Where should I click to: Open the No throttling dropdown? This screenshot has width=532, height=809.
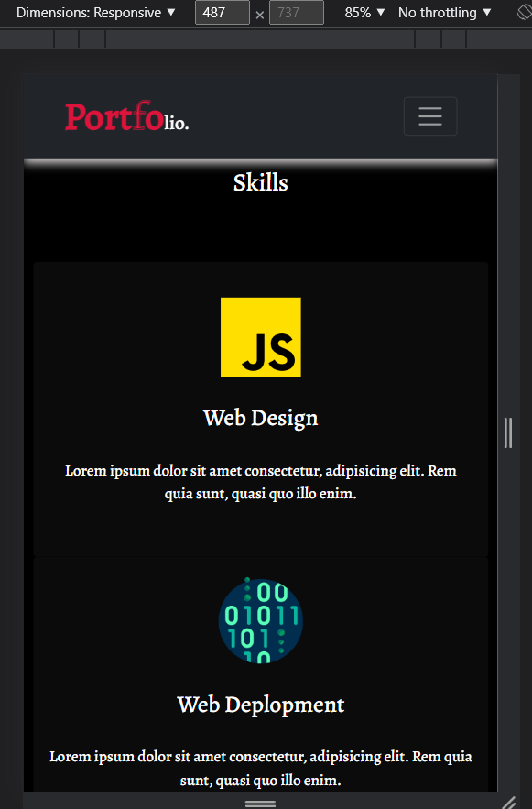tap(444, 13)
